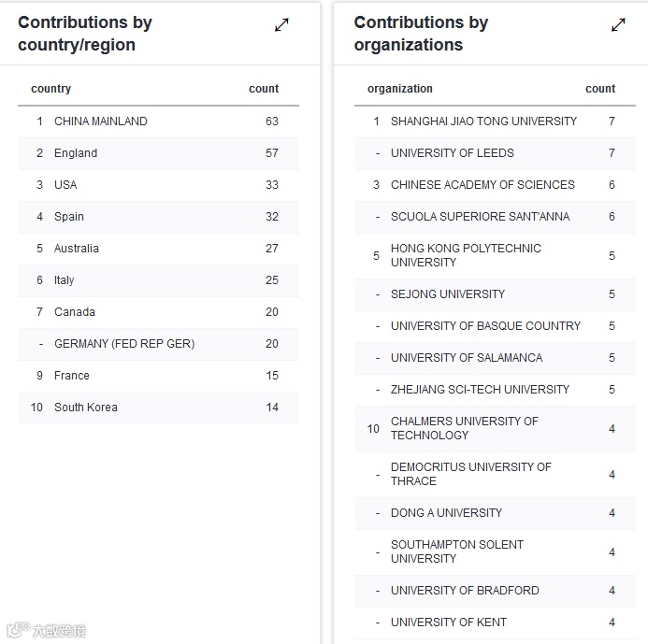Select the England country row
The width and height of the screenshot is (648, 644).
(x=76, y=153)
